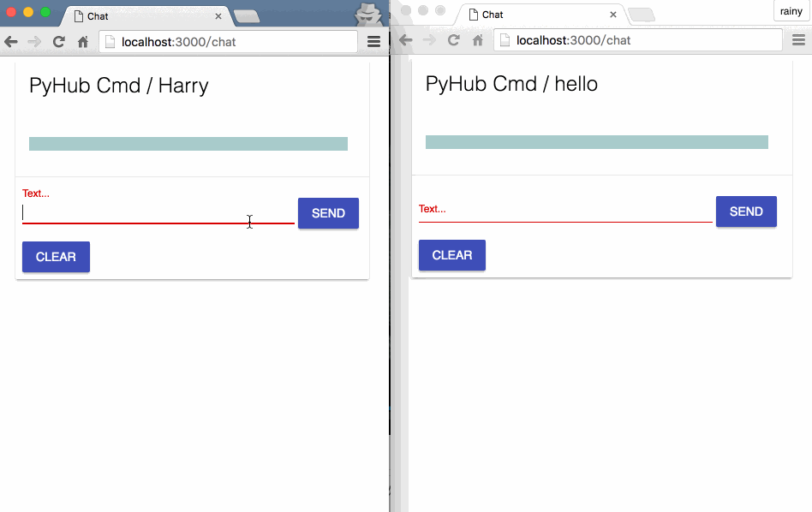
Task: Select the Chat tab in the left browser window
Action: click(147, 16)
